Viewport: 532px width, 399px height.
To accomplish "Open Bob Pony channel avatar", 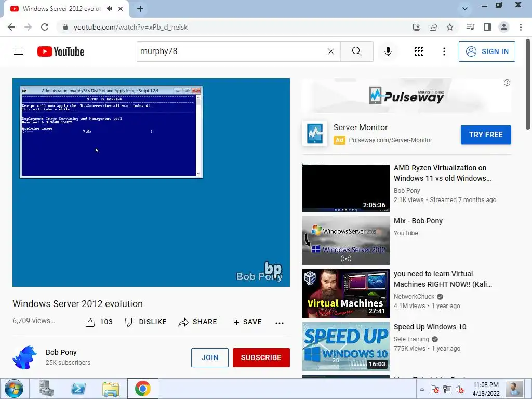I will (x=24, y=357).
